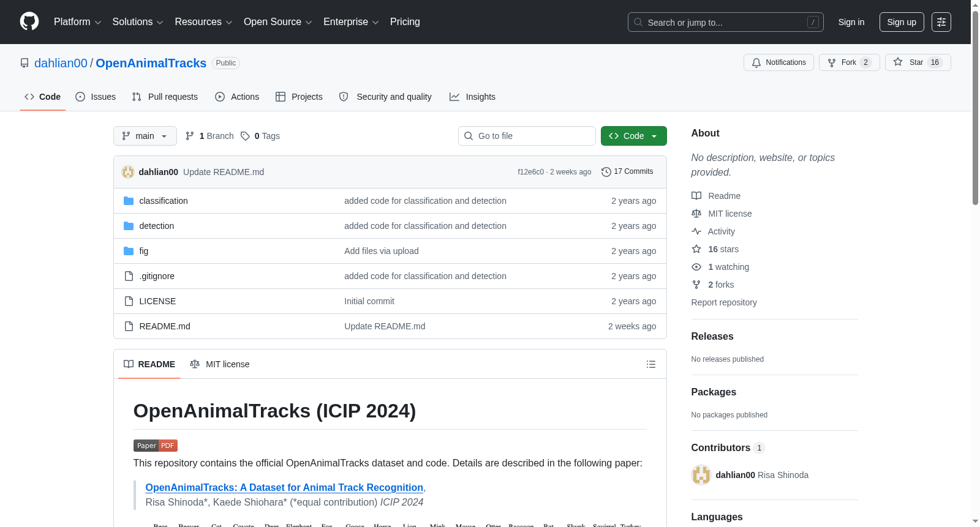Expand the Open Source menu
Viewport: 980px width, 527px height.
pos(278,22)
